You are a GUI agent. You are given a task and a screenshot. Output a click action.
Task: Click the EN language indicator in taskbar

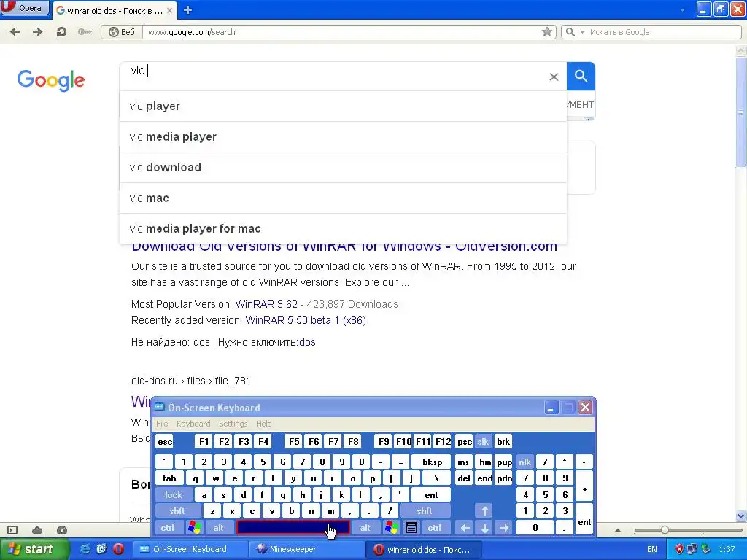coord(652,549)
